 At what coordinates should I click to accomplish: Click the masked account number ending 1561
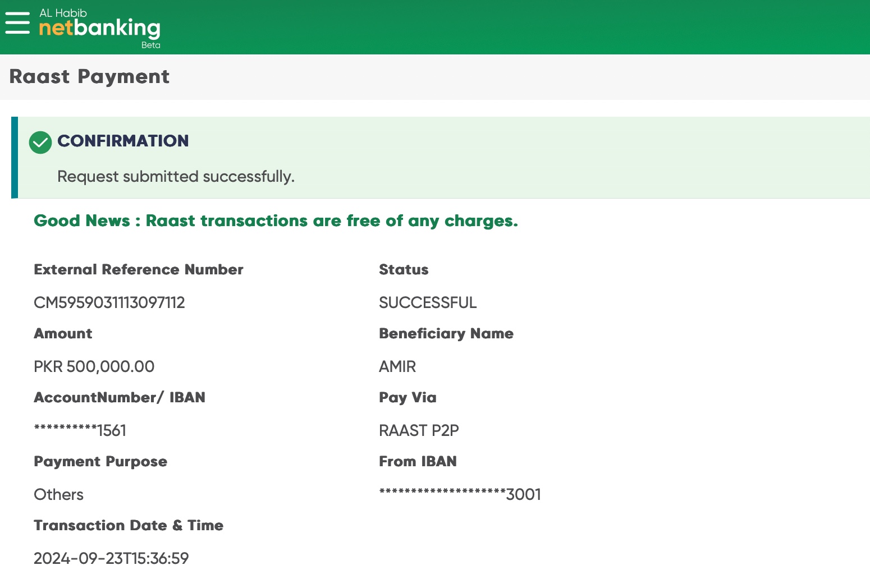tap(80, 431)
